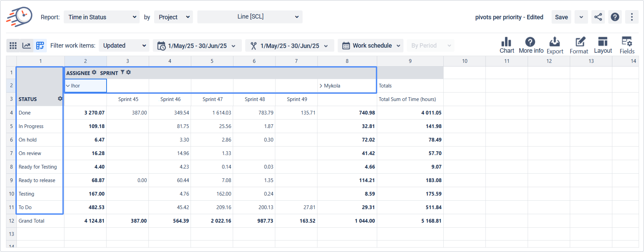This screenshot has width=644, height=252.
Task: Collapse the Ihor assignee group
Action: (68, 86)
